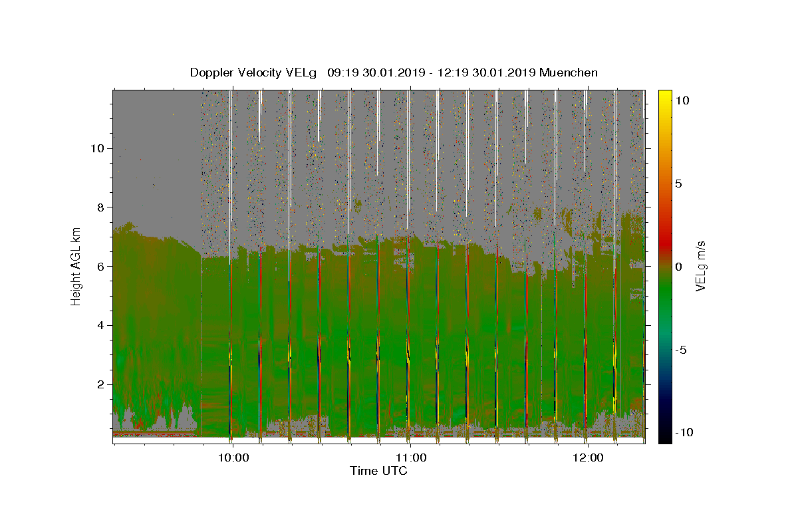This screenshot has height=532, width=798.
Task: Click the colorbar value label -10
Action: [684, 433]
